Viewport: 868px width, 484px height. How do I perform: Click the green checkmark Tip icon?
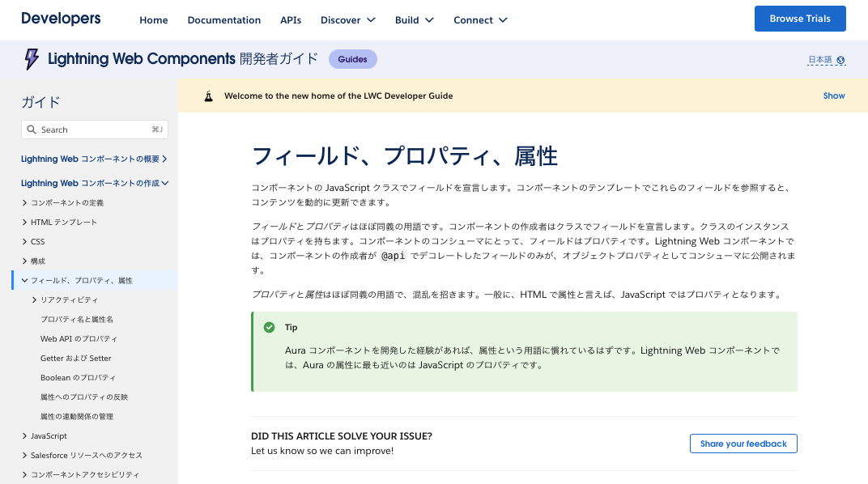click(x=269, y=328)
